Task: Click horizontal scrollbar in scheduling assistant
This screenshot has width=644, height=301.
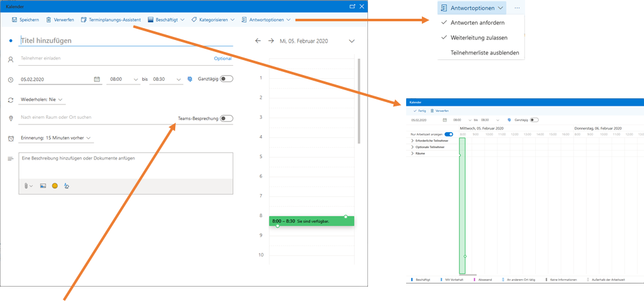Action: click(x=468, y=275)
